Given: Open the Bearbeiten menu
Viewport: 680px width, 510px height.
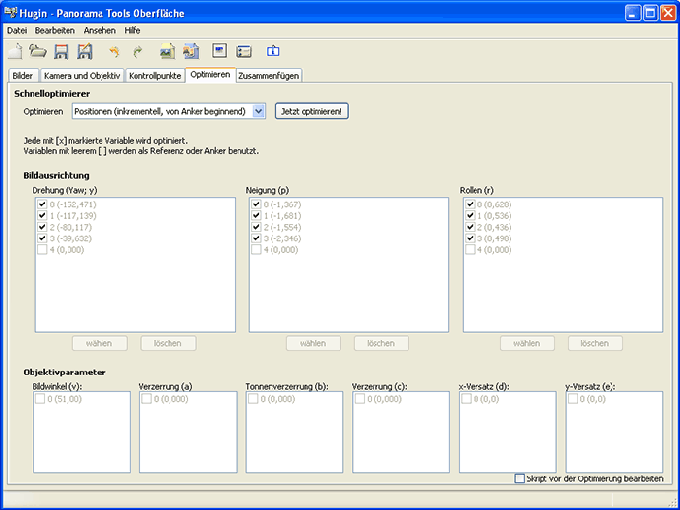Looking at the screenshot, I should click(x=55, y=30).
